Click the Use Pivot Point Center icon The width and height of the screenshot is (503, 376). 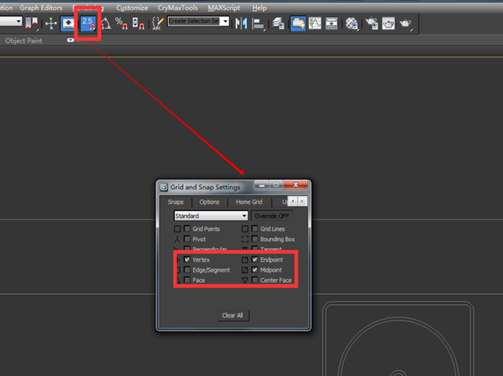[32, 23]
